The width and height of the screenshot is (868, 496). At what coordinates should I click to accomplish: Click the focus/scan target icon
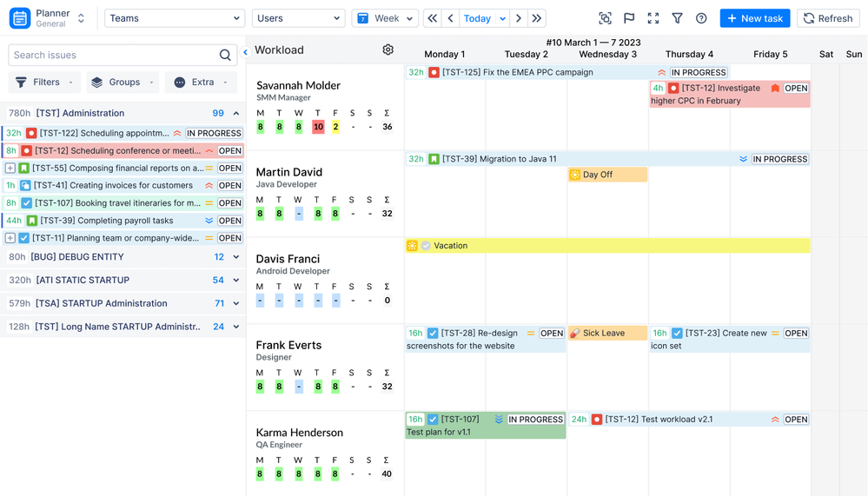605,18
